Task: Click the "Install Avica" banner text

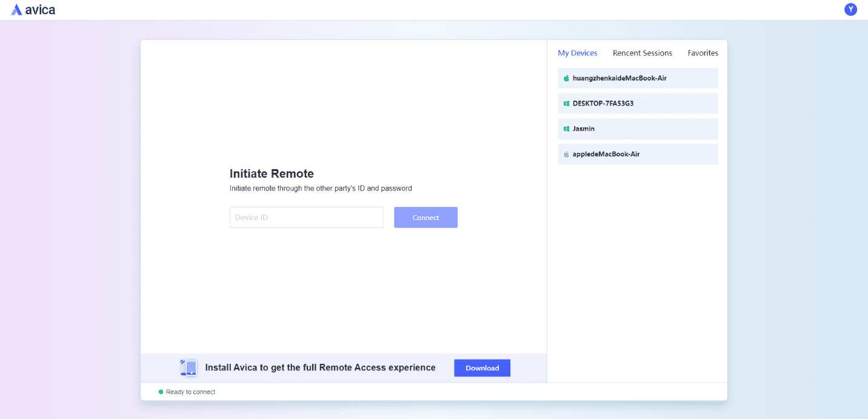Action: tap(320, 367)
